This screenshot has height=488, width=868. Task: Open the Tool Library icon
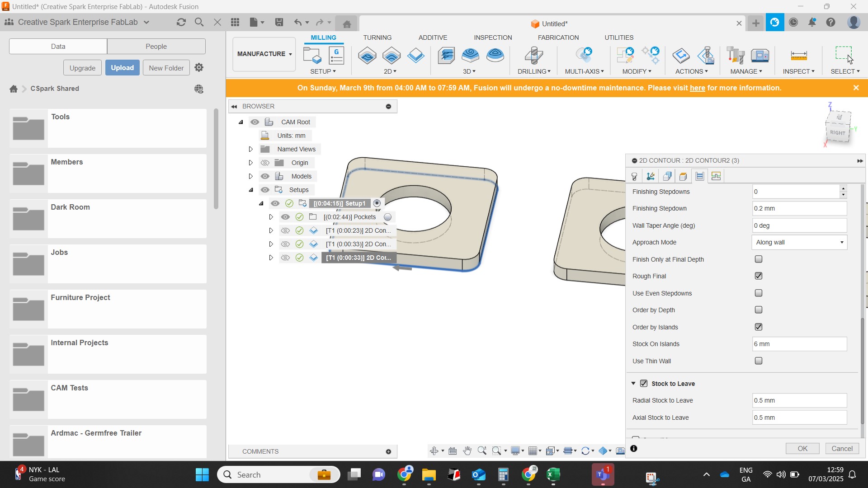[736, 56]
